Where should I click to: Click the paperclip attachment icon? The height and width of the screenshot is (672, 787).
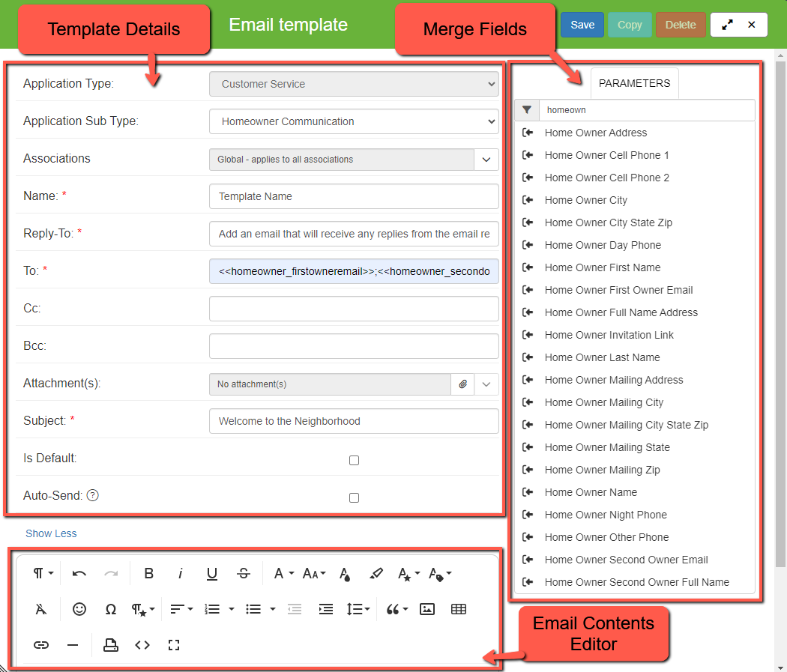coord(463,384)
